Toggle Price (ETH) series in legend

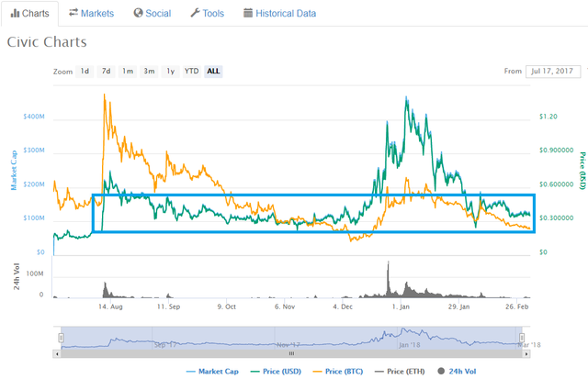tap(400, 372)
